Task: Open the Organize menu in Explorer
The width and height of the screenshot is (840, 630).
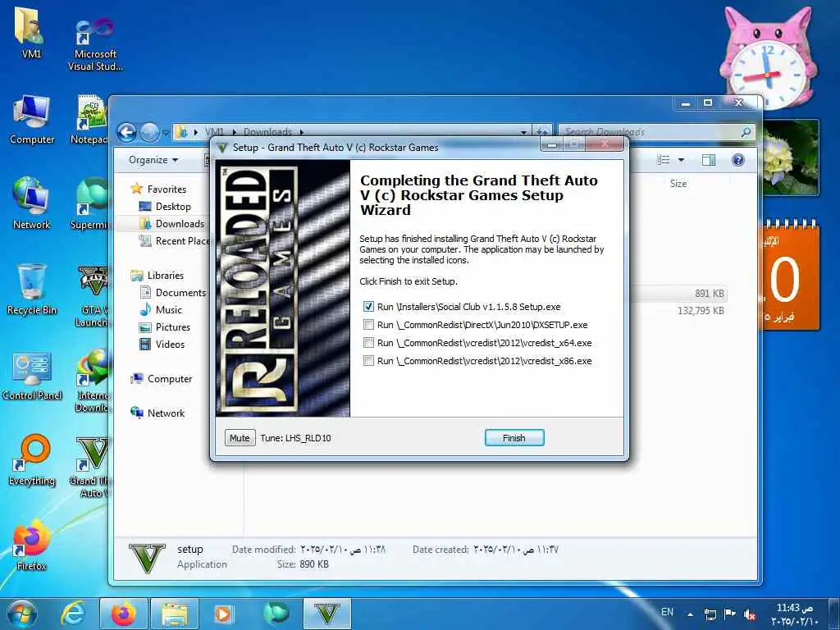Action: pyautogui.click(x=153, y=160)
